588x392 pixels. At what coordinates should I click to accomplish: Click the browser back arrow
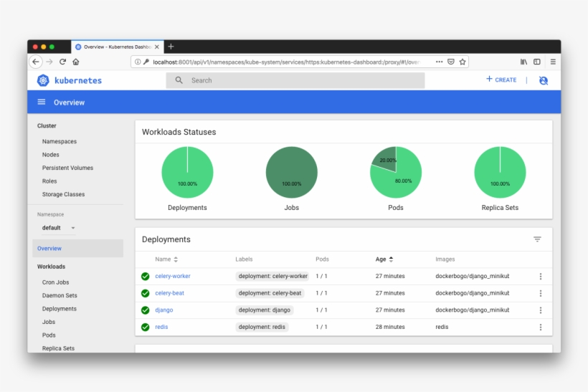[x=36, y=62]
